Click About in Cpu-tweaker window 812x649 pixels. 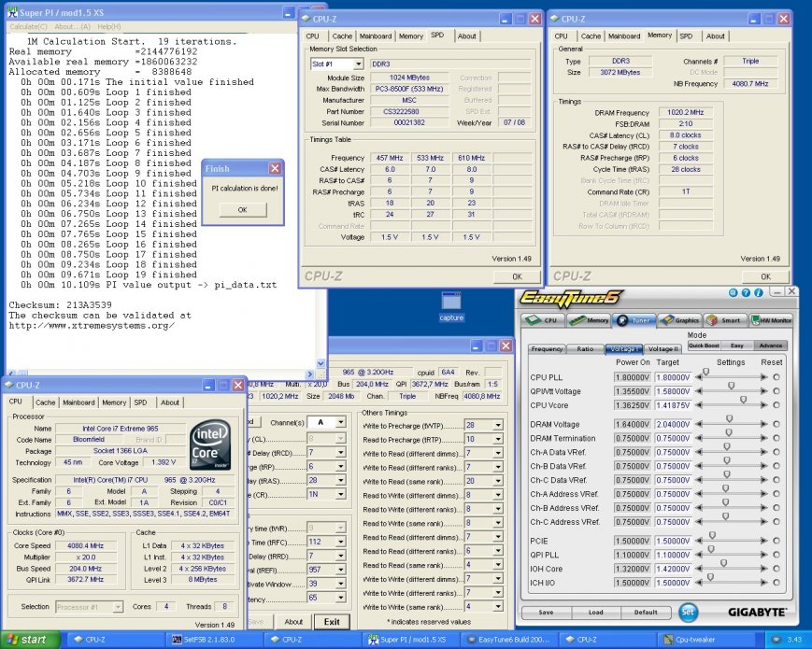tap(293, 622)
